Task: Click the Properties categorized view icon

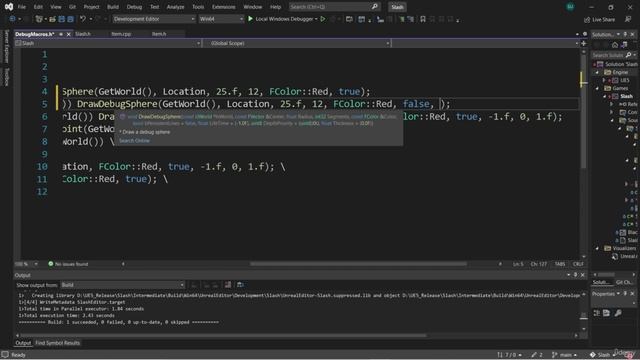Action: pos(597,313)
